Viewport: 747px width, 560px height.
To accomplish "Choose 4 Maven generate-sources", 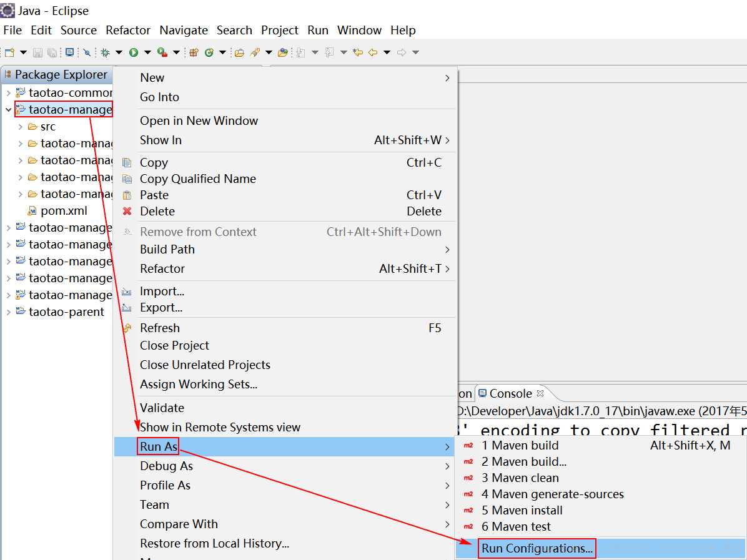I will [600, 494].
